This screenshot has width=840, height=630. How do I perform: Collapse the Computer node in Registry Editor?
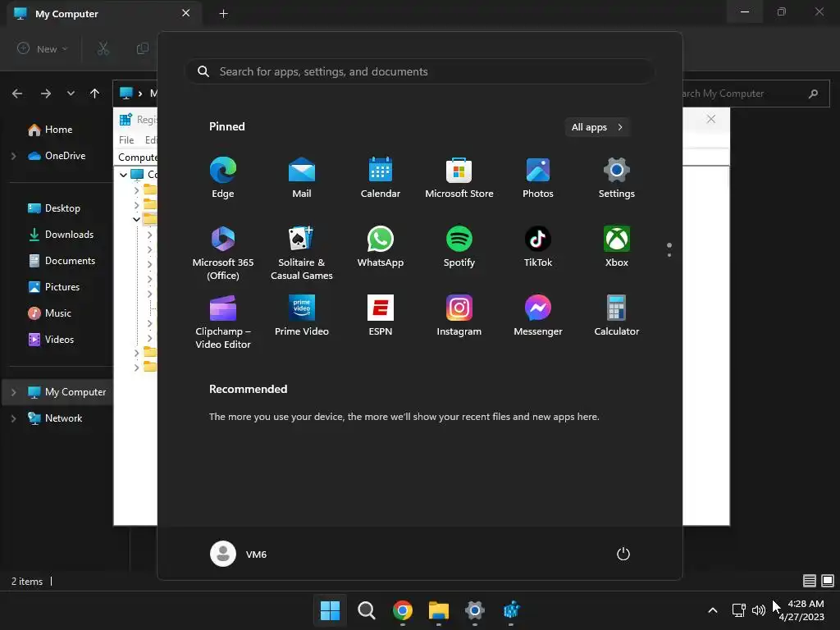pos(123,175)
